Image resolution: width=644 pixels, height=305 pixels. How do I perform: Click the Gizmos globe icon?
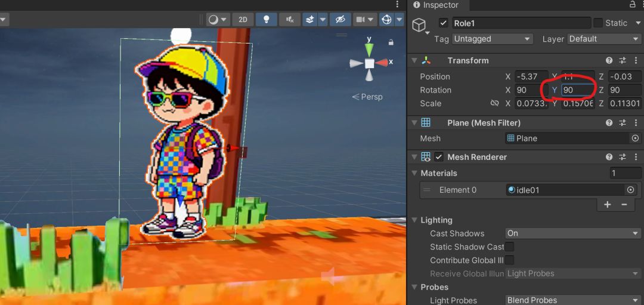tap(386, 20)
